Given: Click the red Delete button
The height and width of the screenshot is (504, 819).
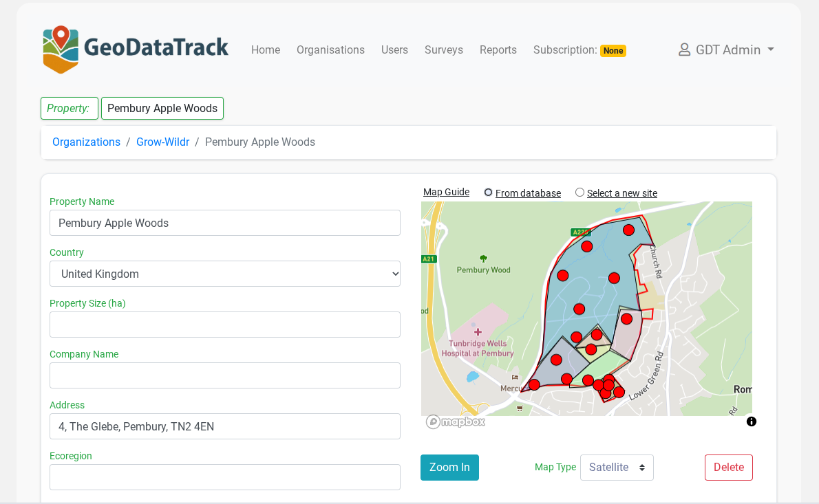Looking at the screenshot, I should click(728, 467).
